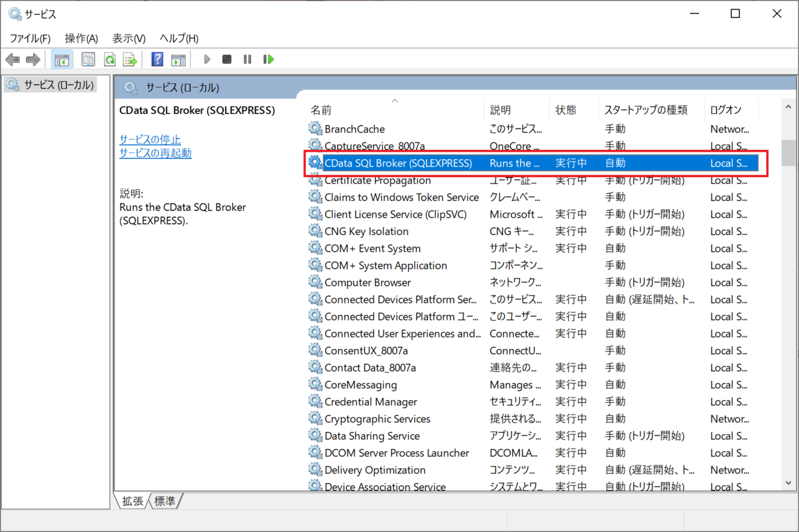Image resolution: width=799 pixels, height=532 pixels.
Task: Click the vertical scrollbar down arrow
Action: (789, 484)
